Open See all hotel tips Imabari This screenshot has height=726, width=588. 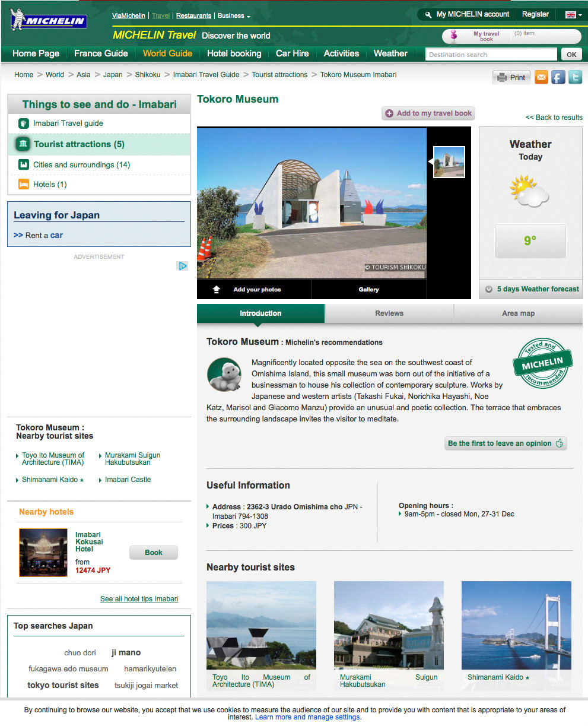point(139,599)
